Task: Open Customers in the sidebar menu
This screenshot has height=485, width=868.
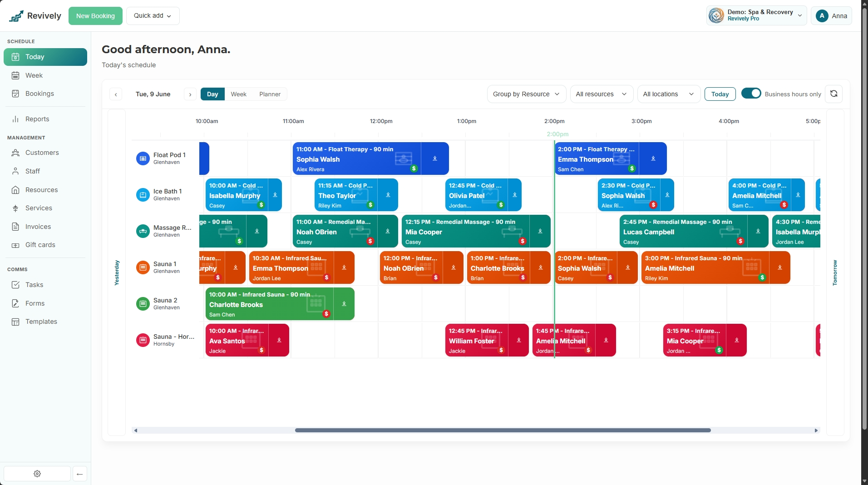Action: tap(45, 153)
